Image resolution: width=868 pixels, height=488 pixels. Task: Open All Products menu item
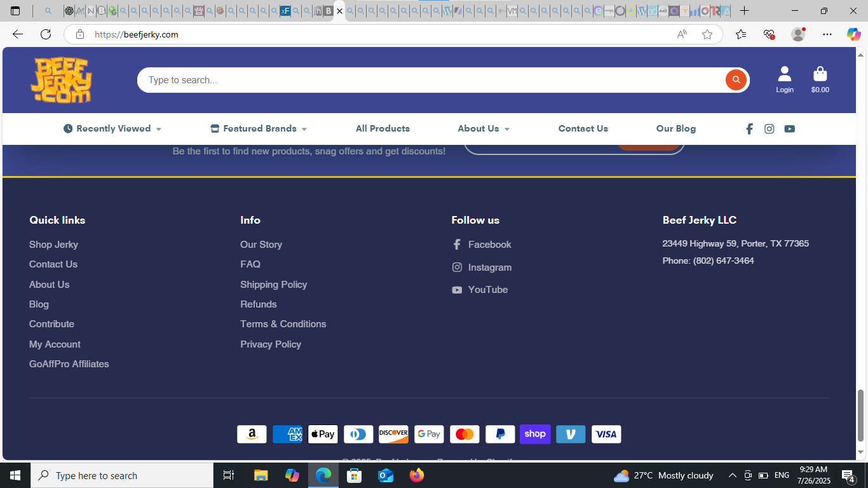(x=383, y=129)
